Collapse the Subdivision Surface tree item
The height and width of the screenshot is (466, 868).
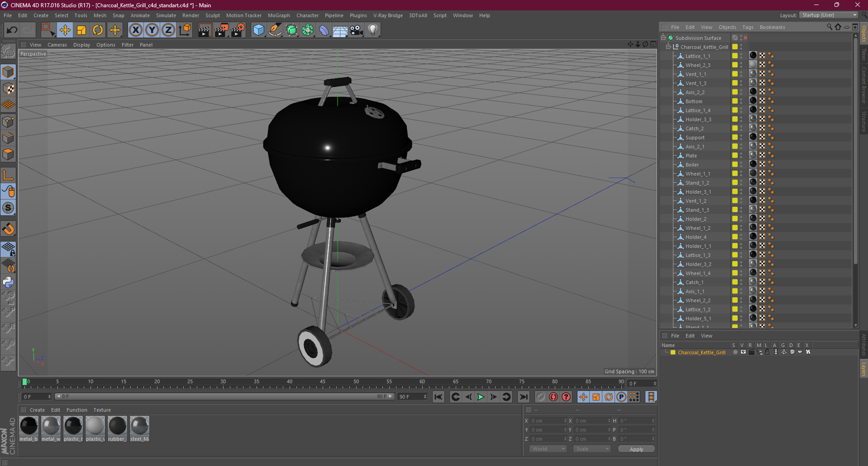click(663, 38)
